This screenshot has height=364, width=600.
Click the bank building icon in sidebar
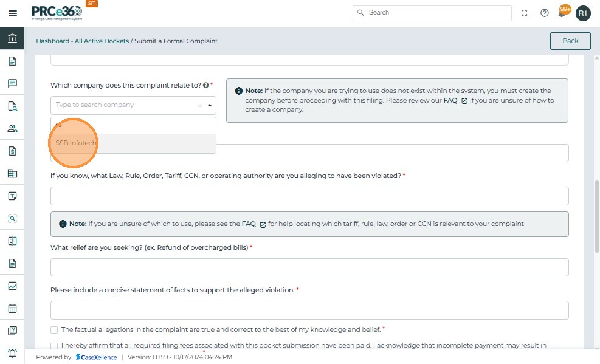coord(12,38)
